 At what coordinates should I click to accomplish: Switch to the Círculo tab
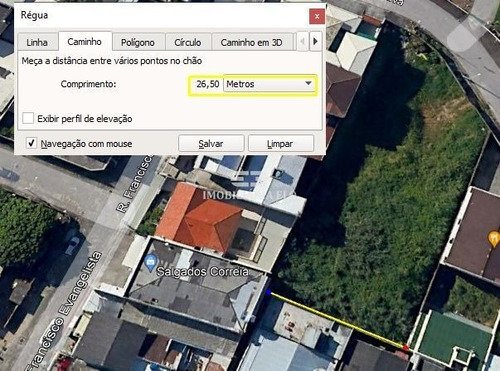[188, 42]
